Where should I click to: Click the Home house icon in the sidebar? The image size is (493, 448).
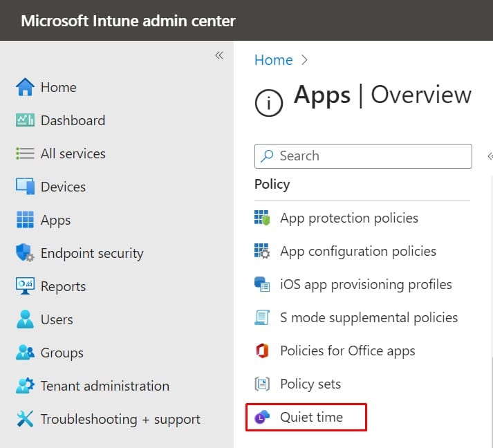click(x=25, y=87)
